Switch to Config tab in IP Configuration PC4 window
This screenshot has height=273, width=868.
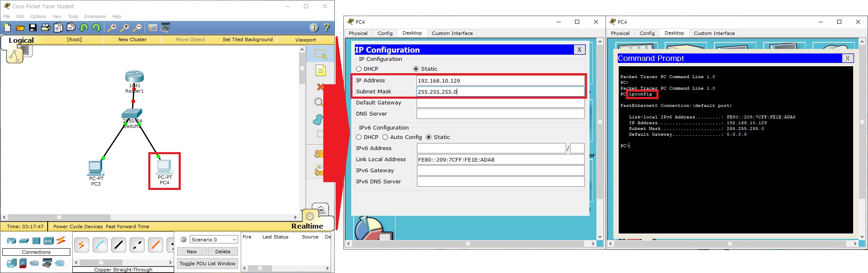click(385, 33)
